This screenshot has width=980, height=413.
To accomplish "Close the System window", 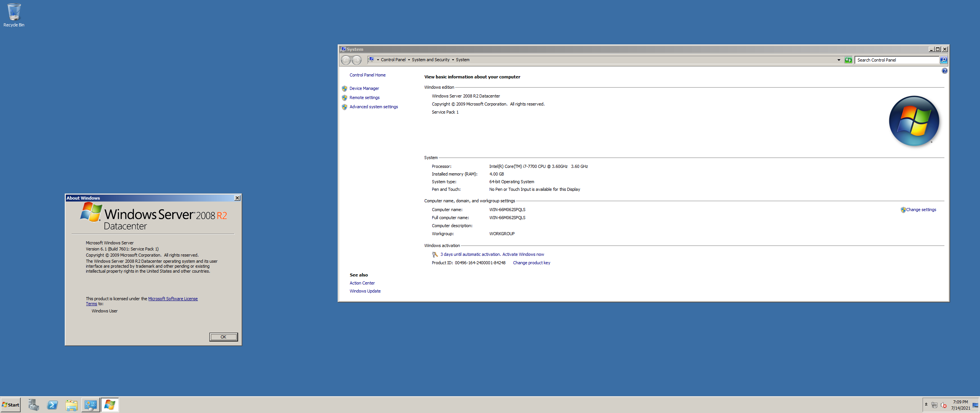I will click(x=945, y=49).
